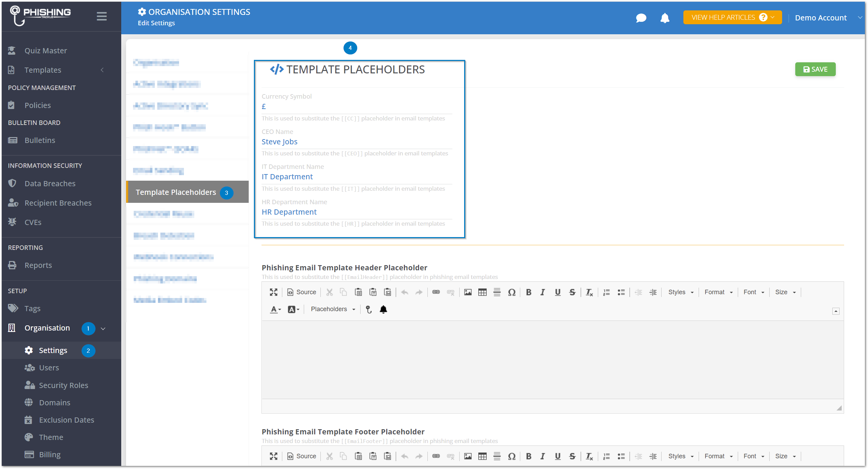Click the SAVE button
The image size is (868, 469).
815,69
